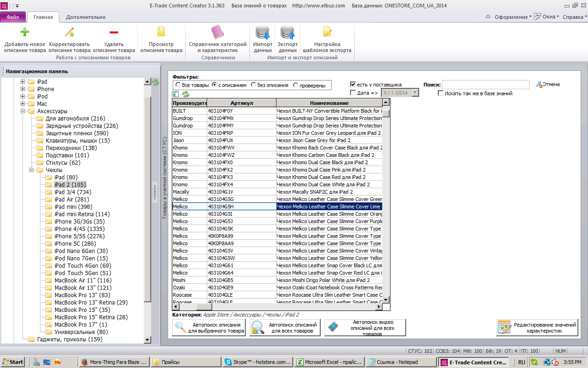This screenshot has width=588, height=368.
Task: Click the auto-search descriptions for all products icon
Action: pos(258,328)
